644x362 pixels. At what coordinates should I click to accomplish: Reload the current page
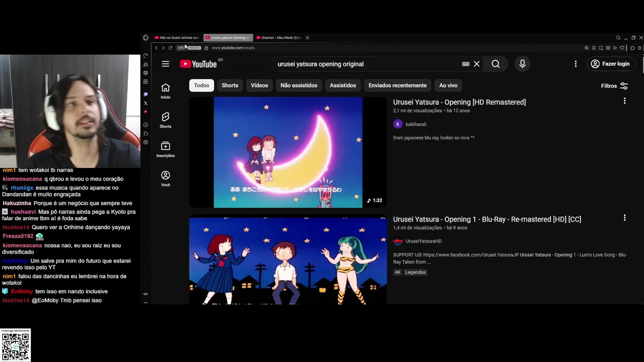tap(171, 48)
